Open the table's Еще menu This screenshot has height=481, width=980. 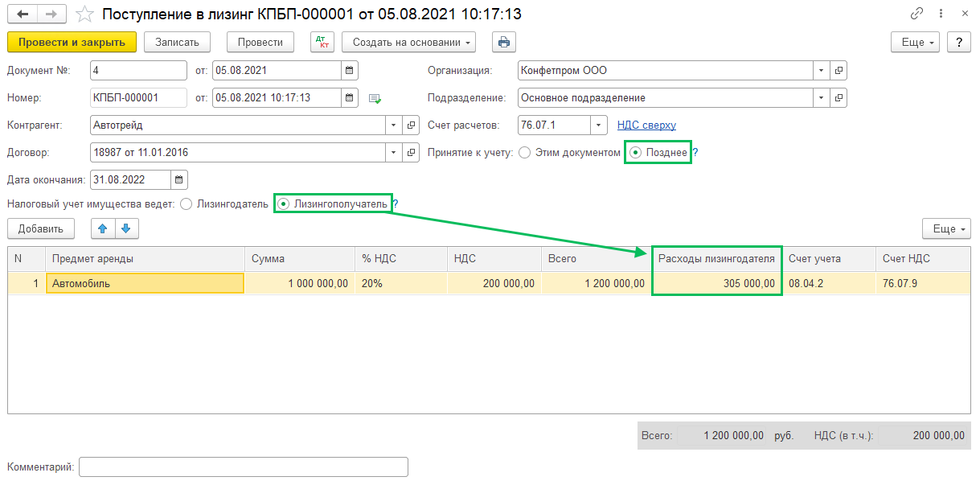[x=946, y=228]
